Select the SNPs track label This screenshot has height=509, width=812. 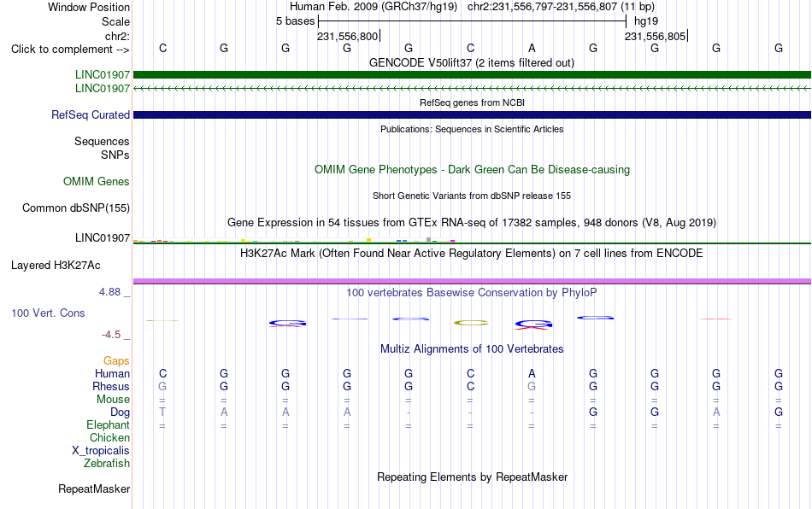pyautogui.click(x=115, y=155)
